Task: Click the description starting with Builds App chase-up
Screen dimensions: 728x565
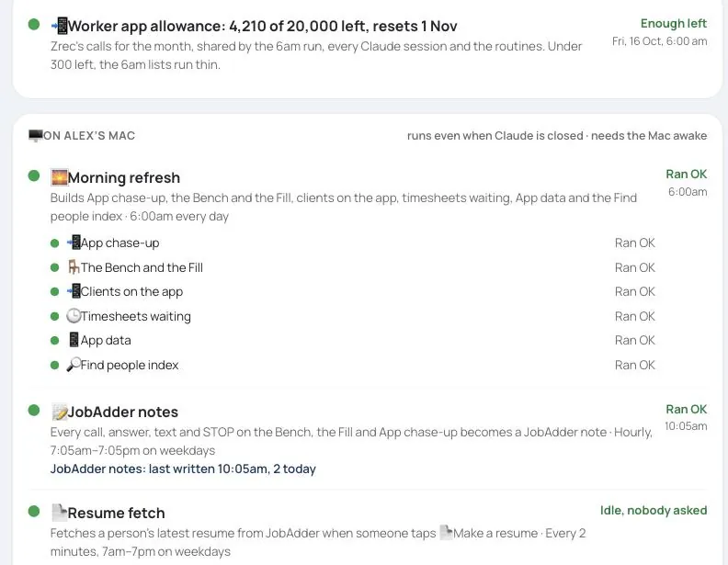Action: pos(344,207)
